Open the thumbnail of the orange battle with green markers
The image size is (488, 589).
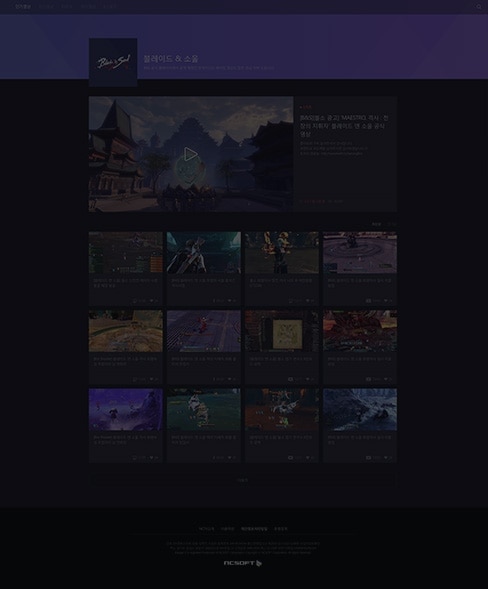[x=282, y=409]
